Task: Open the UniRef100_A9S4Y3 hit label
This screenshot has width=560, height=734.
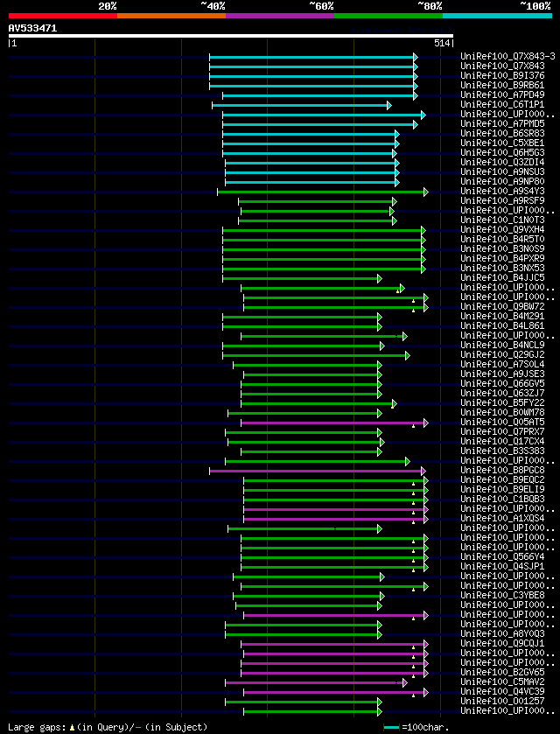Action: point(503,192)
